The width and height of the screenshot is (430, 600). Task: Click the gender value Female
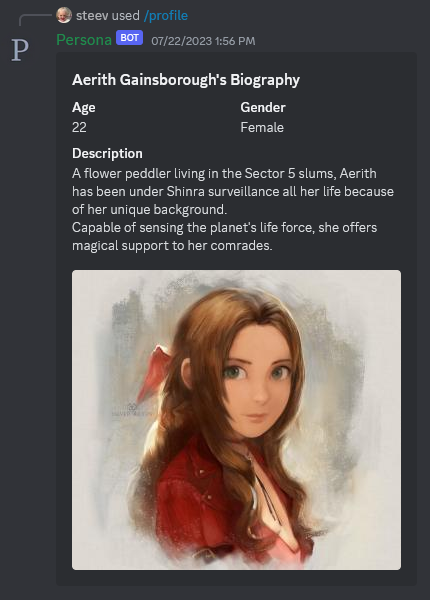[x=262, y=127]
